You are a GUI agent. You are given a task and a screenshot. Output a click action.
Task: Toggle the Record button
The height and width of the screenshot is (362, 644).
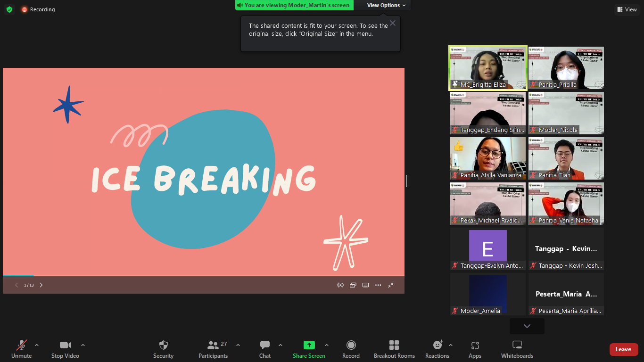(351, 346)
